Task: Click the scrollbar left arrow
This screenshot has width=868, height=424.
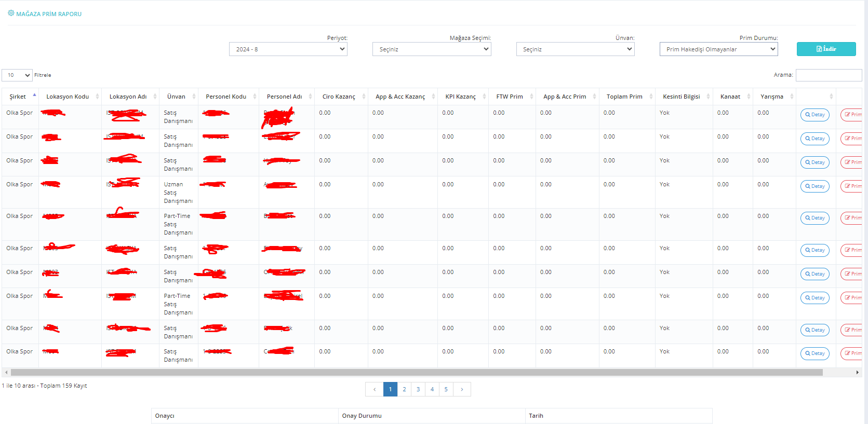Action: (x=6, y=372)
